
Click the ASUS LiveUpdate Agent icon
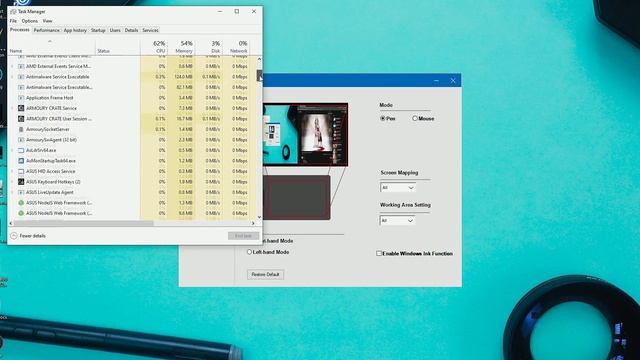coord(21,192)
